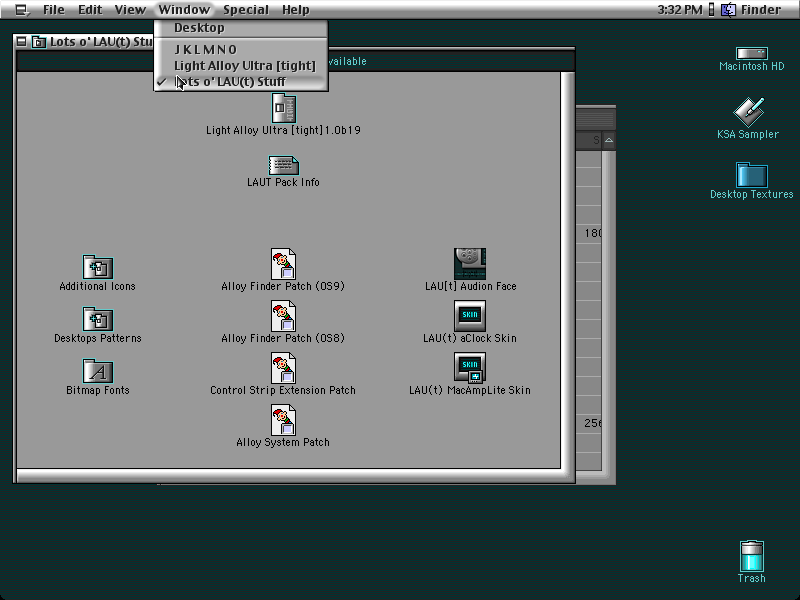Open the Apple menu icon in menu bar

point(22,10)
